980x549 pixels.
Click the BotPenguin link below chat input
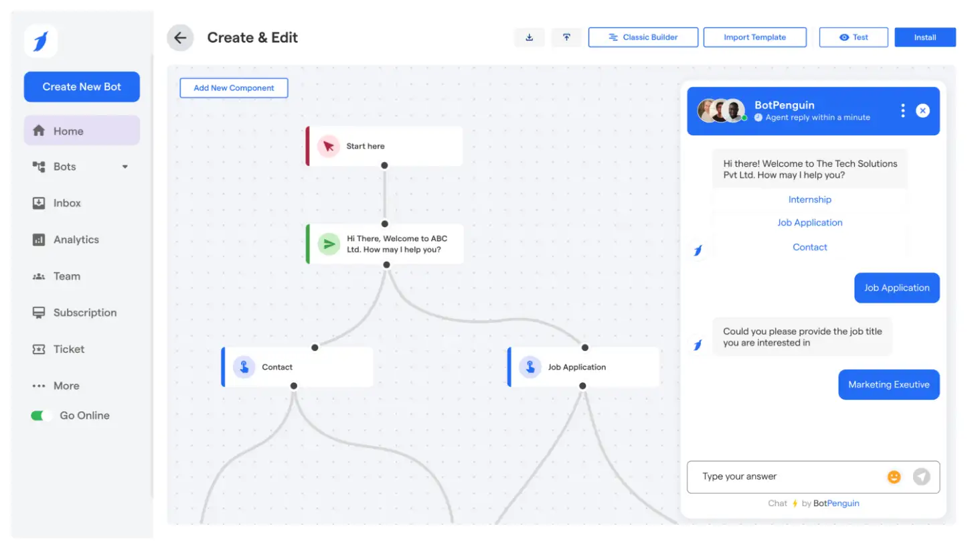pos(835,503)
